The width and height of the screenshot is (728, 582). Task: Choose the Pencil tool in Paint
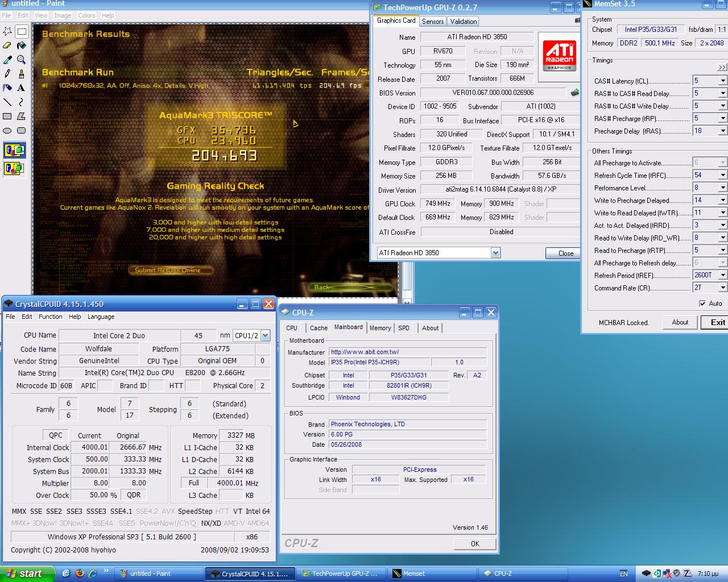(7, 74)
